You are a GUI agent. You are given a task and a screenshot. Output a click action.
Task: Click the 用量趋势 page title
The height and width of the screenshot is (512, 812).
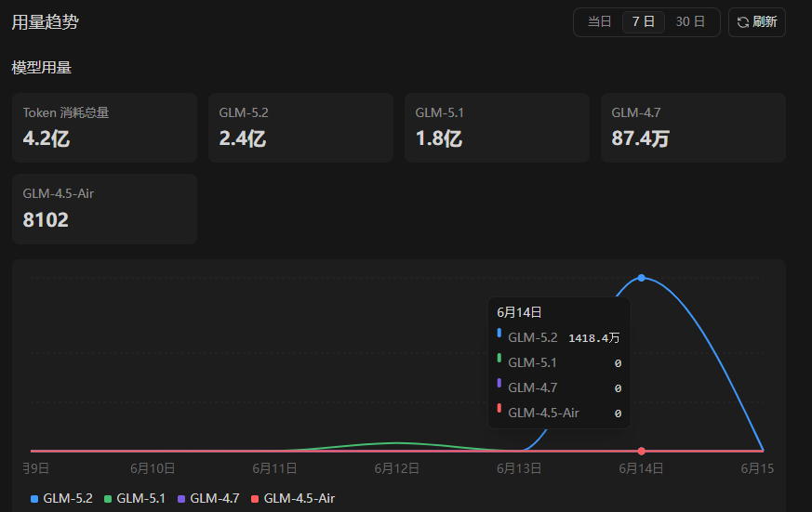(45, 22)
